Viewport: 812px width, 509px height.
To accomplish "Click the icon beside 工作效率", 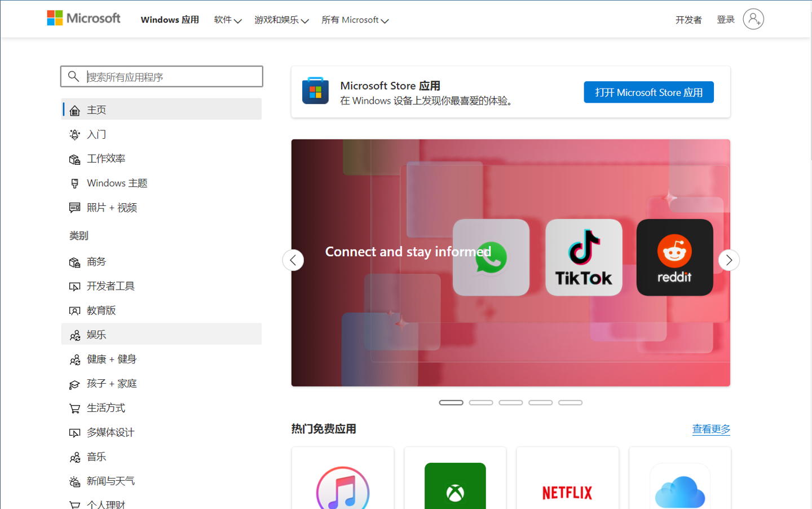I will coord(74,159).
